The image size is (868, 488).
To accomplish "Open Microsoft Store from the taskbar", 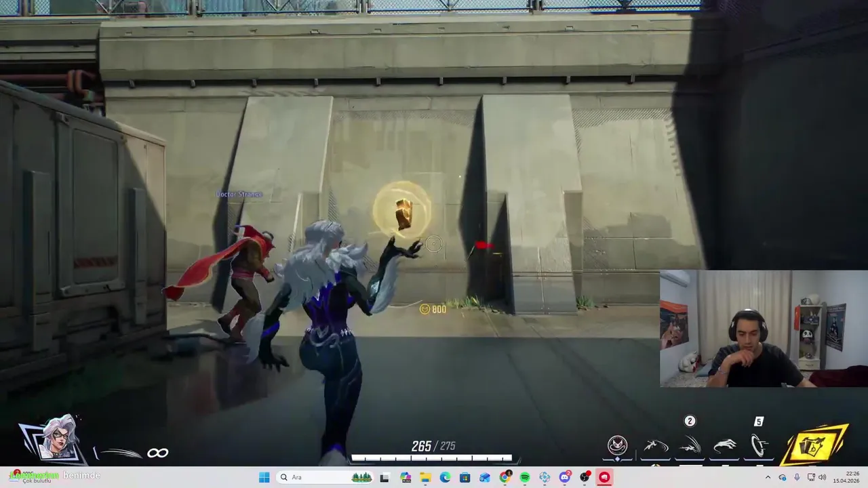I will [465, 477].
